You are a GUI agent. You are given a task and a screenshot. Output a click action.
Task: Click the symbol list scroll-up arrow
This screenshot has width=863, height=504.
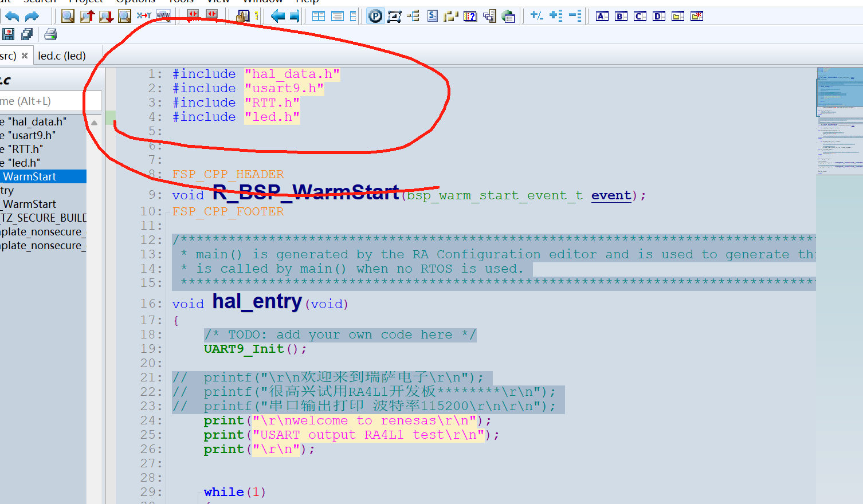(95, 122)
